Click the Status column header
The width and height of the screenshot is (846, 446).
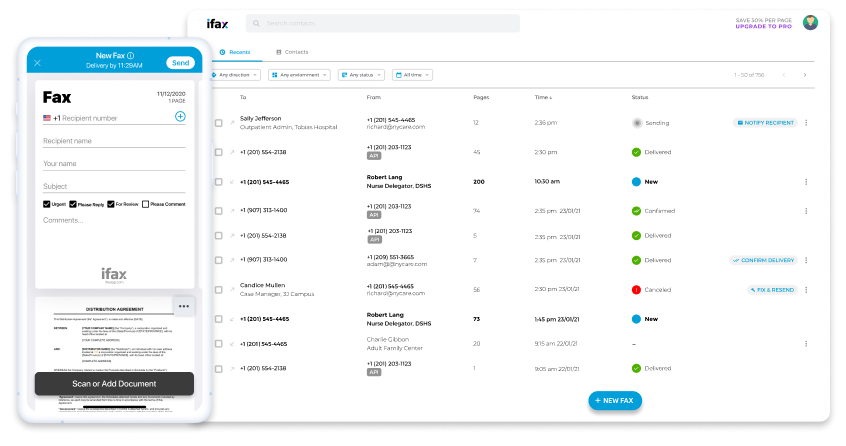click(x=640, y=97)
